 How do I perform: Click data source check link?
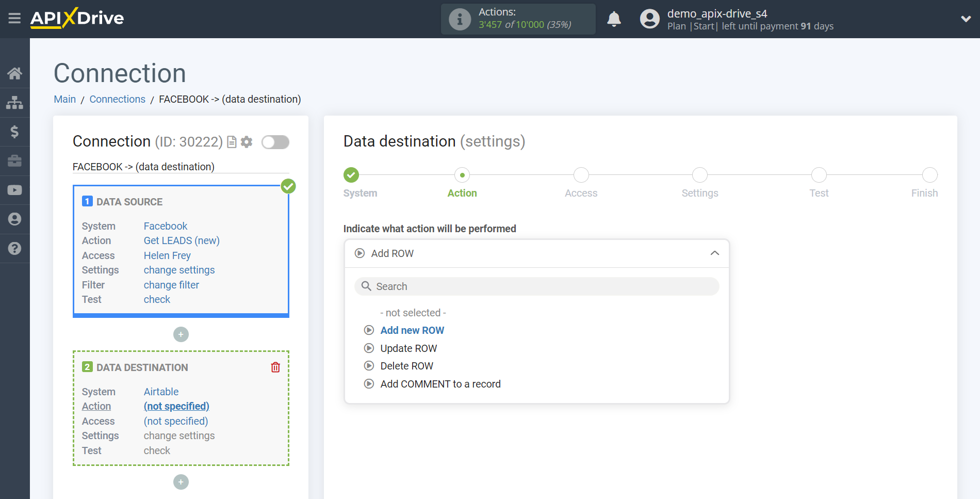tap(157, 299)
